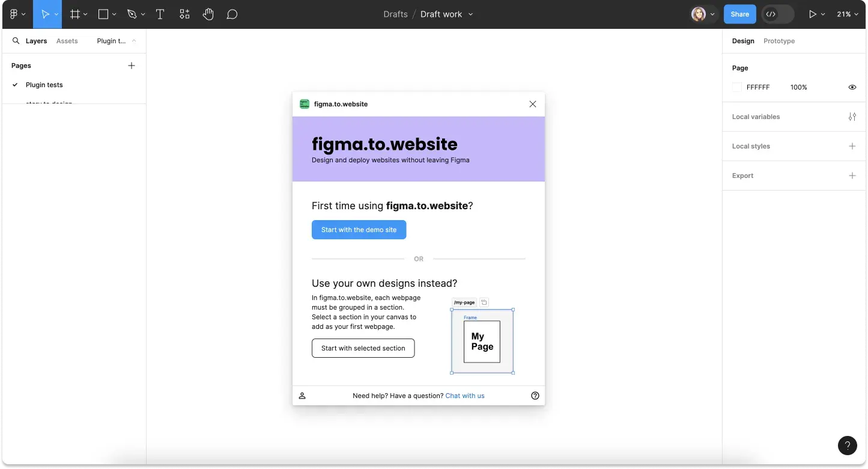Toggle Dev Mode switch
868x469 pixels.
777,14
